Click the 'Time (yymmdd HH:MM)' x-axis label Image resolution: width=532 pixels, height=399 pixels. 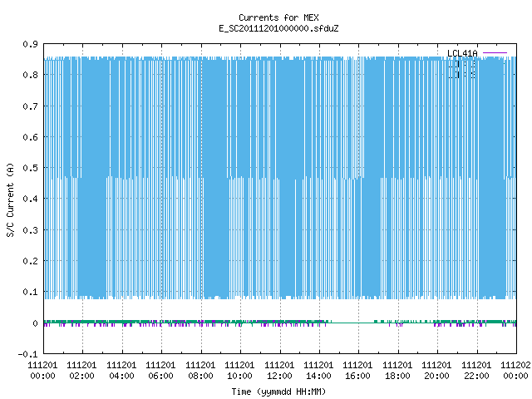click(x=278, y=392)
